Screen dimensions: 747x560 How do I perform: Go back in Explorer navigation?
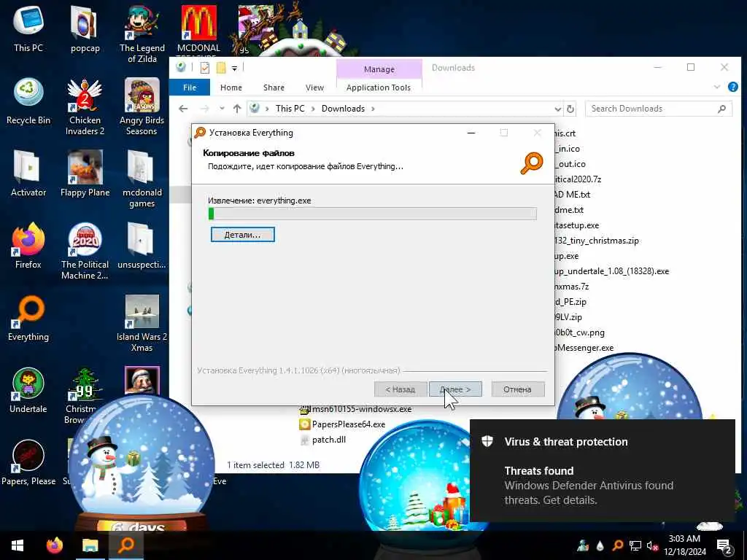pos(183,109)
